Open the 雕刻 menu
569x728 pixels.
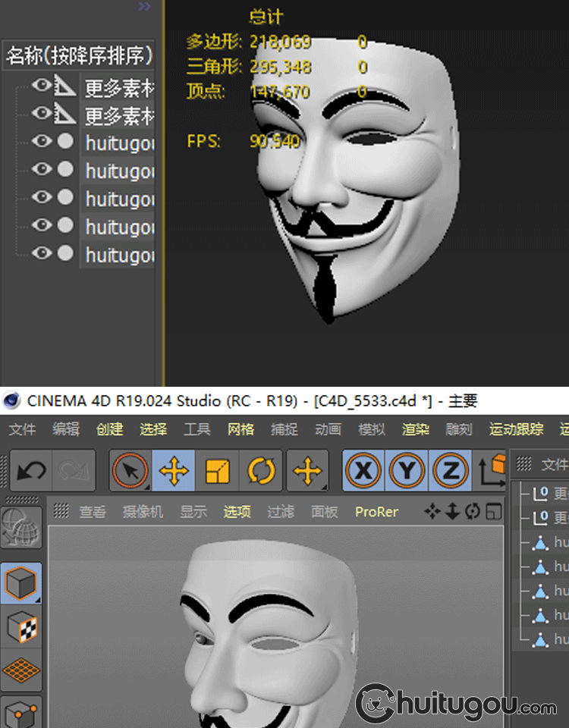click(x=458, y=429)
